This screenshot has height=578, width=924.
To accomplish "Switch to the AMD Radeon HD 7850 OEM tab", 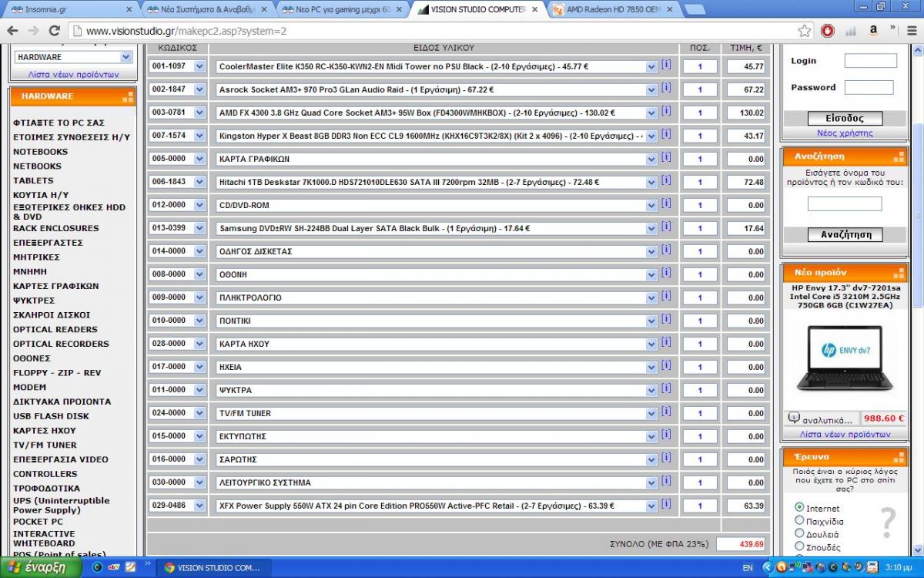I will point(614,10).
